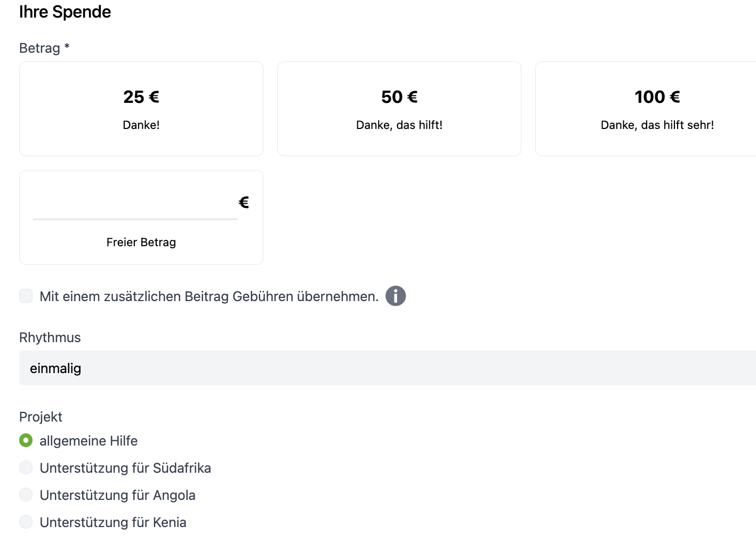Click the 'Rhythmus' field label
756x550 pixels.
(x=50, y=337)
